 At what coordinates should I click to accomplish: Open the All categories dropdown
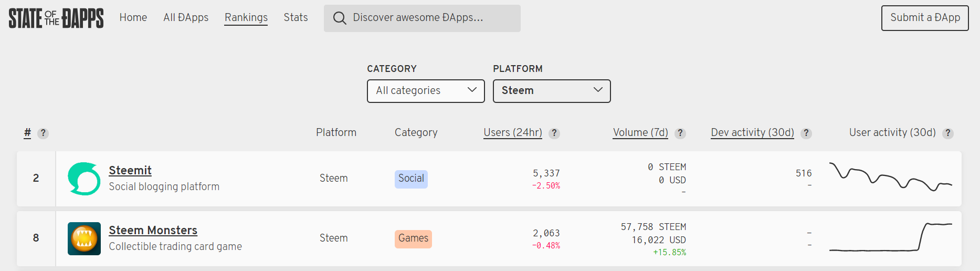(426, 91)
